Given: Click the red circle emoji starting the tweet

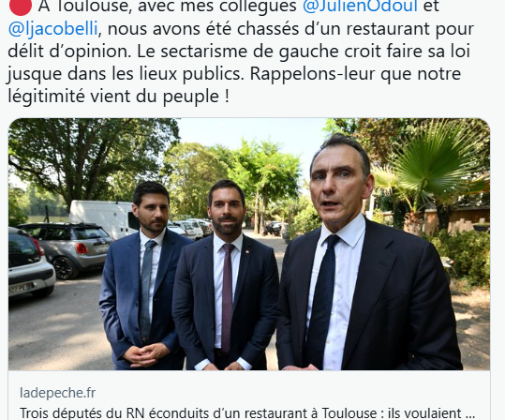Looking at the screenshot, I should [x=21, y=7].
